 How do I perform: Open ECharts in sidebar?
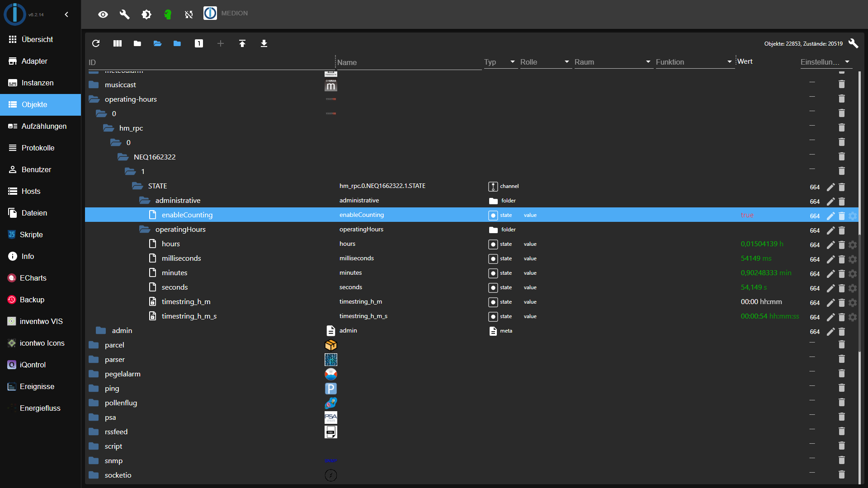click(x=41, y=278)
